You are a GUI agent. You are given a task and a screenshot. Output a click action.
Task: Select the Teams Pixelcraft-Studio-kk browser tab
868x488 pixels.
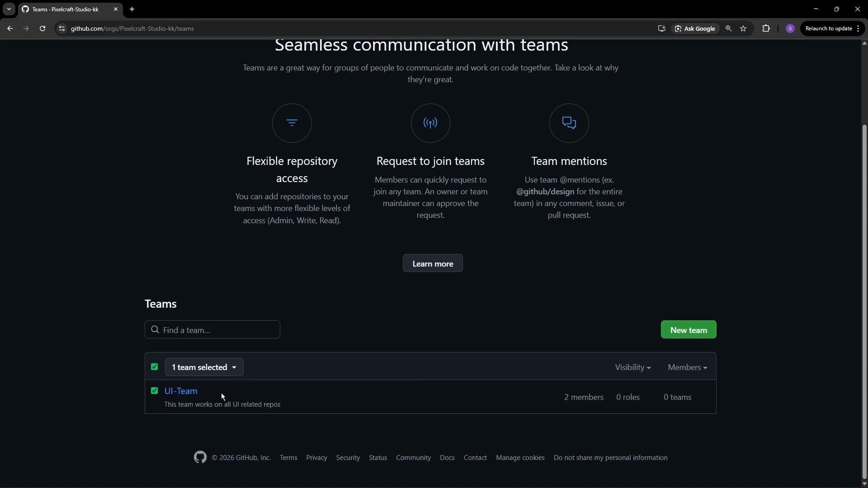click(x=70, y=9)
